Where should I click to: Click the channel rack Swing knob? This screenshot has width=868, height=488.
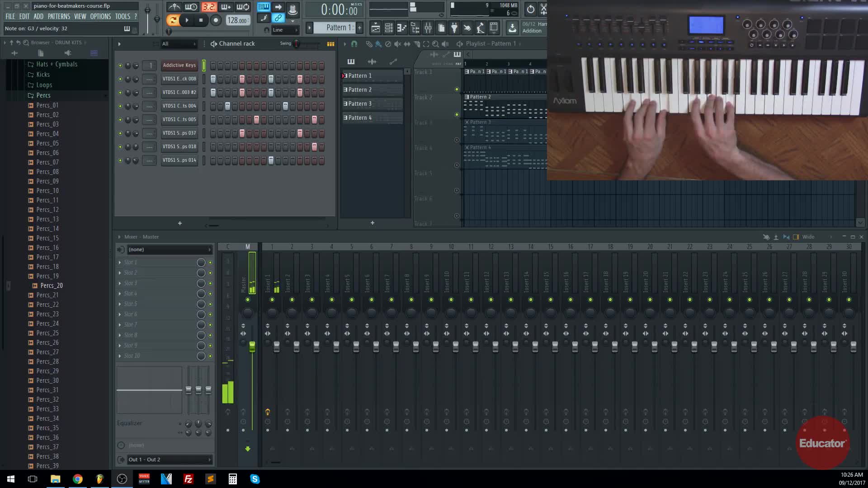(x=297, y=44)
